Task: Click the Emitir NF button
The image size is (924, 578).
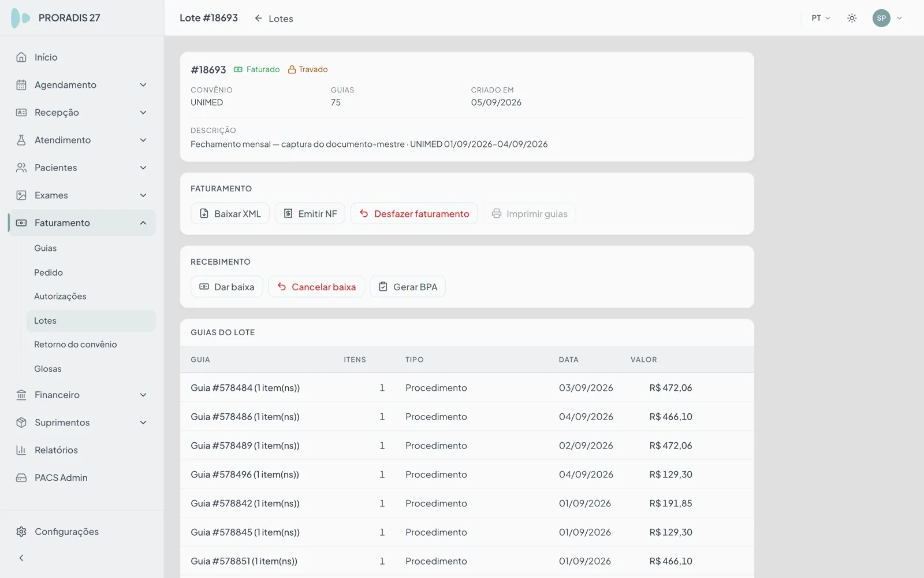Action: [310, 213]
